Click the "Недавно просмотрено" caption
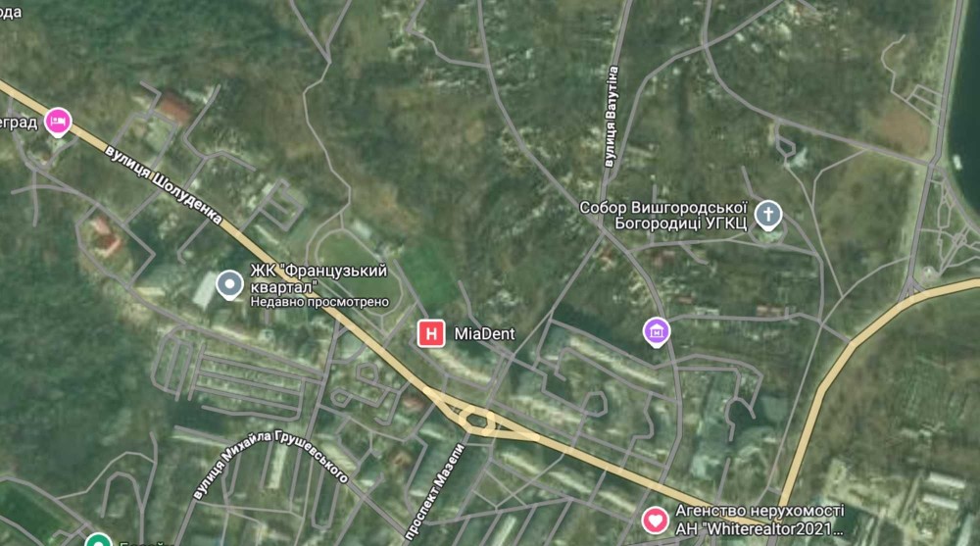 point(319,302)
